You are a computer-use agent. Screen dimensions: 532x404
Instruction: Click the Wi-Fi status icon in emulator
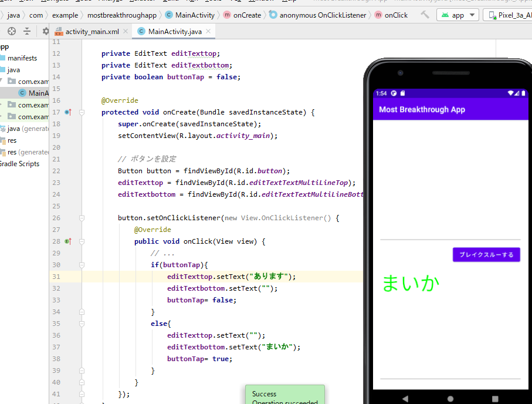click(x=511, y=93)
